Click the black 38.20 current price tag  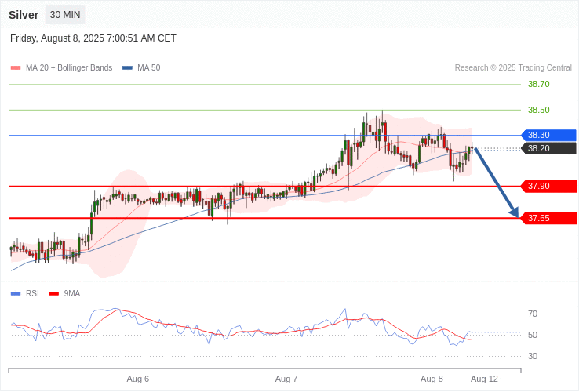pyautogui.click(x=548, y=148)
